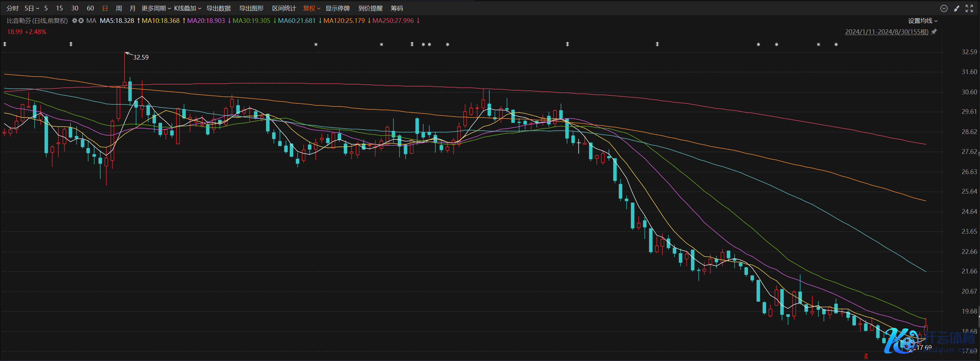Click the yellow MA10:18.368 label

(x=160, y=21)
